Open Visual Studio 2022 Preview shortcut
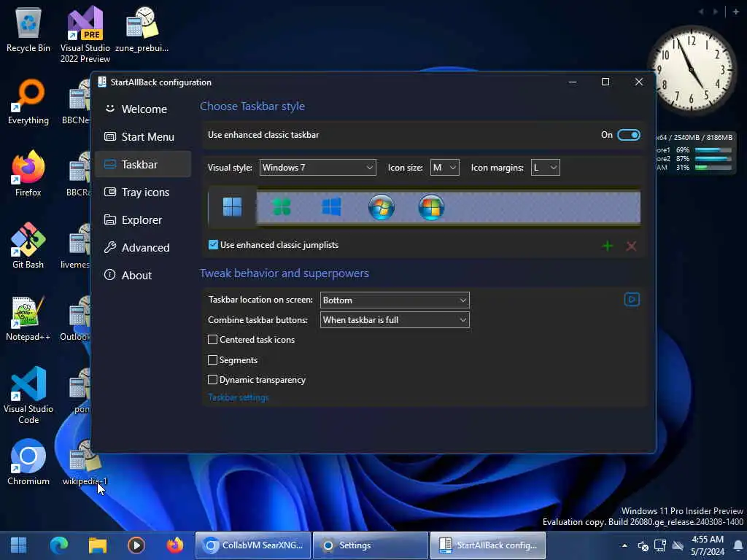Image resolution: width=747 pixels, height=560 pixels. click(x=85, y=35)
